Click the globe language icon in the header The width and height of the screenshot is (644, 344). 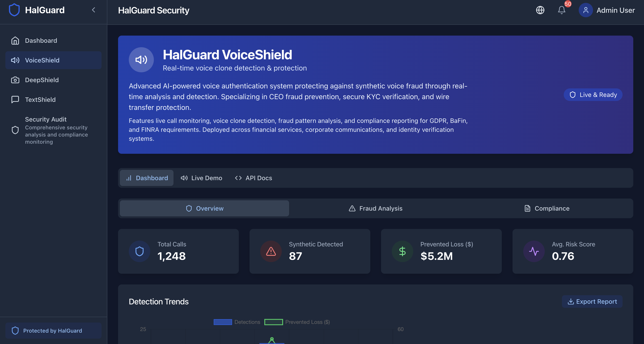coord(540,10)
